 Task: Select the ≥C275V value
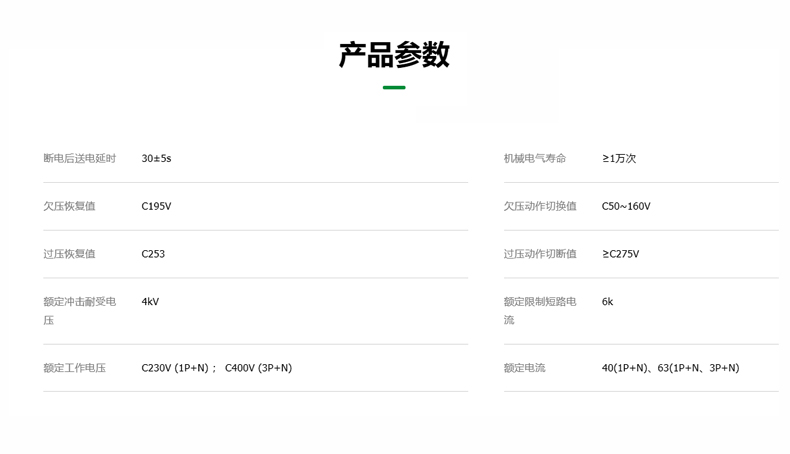click(620, 254)
